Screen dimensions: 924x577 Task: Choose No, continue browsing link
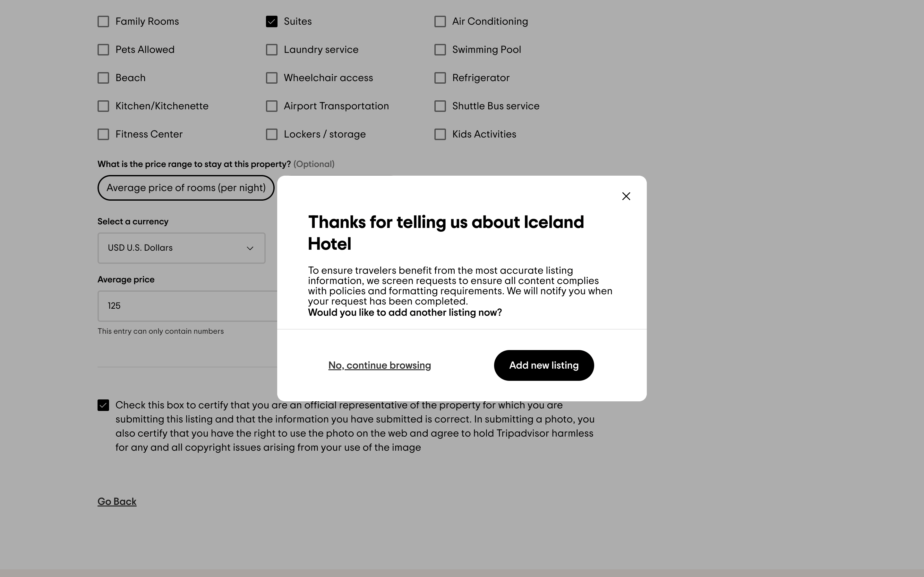click(x=379, y=365)
